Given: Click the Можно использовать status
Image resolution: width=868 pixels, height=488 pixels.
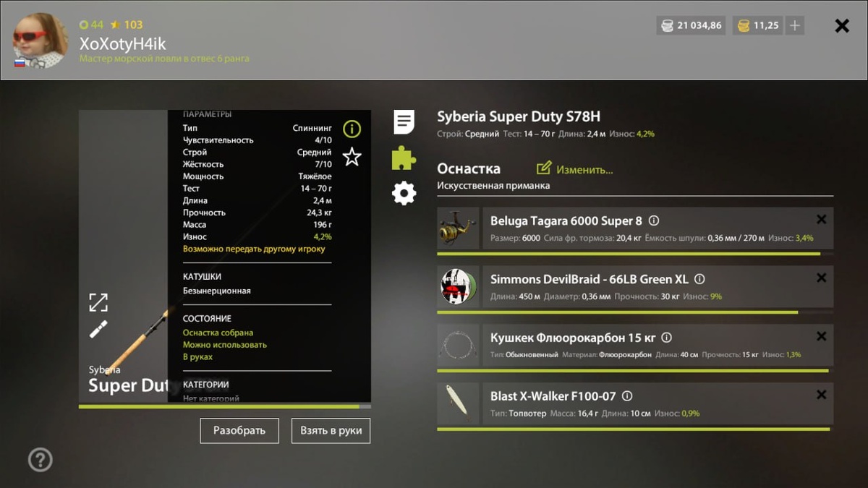Looking at the screenshot, I should click(225, 345).
